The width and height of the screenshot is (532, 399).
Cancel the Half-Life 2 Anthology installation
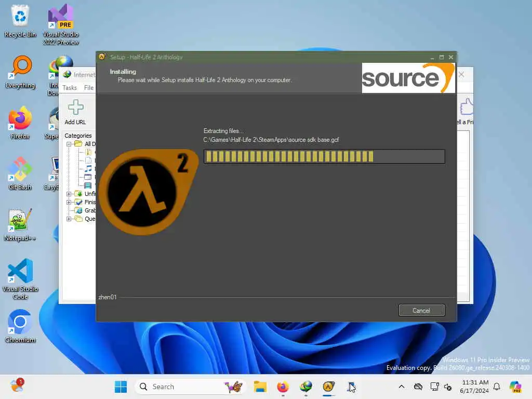coord(421,310)
